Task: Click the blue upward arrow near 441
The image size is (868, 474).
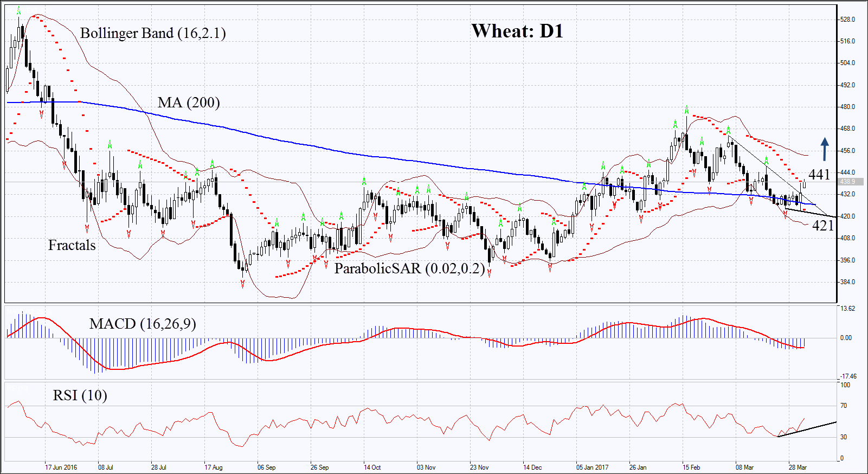Action: point(824,149)
